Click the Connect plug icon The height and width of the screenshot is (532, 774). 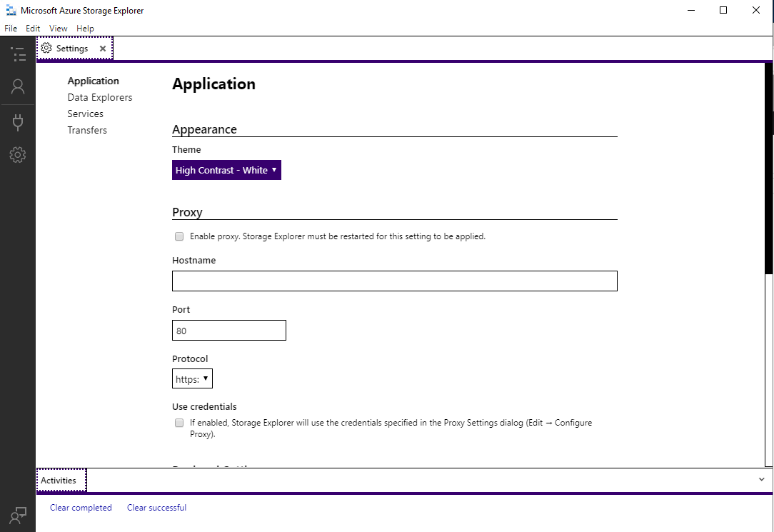tap(18, 122)
